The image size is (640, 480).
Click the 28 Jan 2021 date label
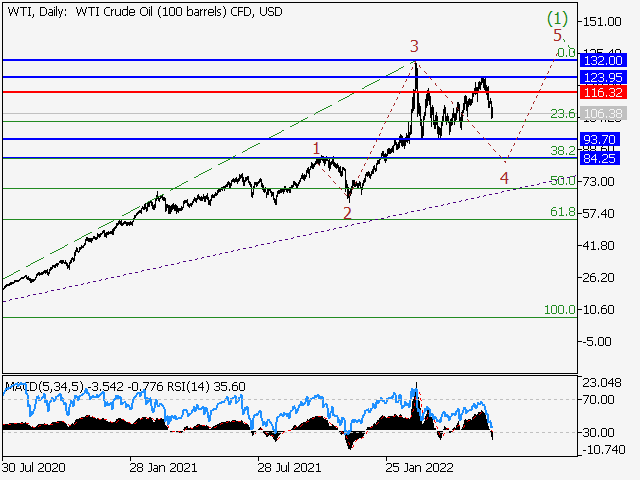point(163,467)
